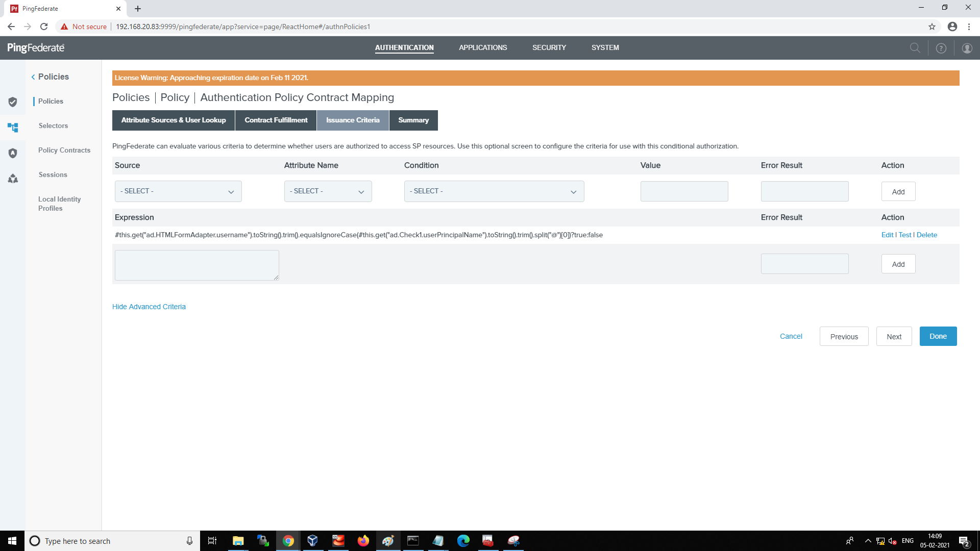
Task: Focus the Error Result field in Expression row
Action: click(x=805, y=264)
